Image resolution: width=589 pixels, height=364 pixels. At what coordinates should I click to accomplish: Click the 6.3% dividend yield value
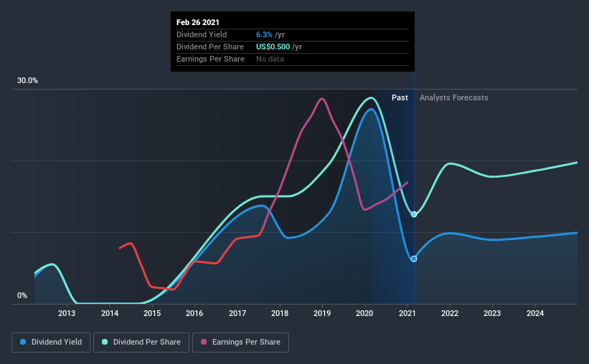(x=264, y=34)
